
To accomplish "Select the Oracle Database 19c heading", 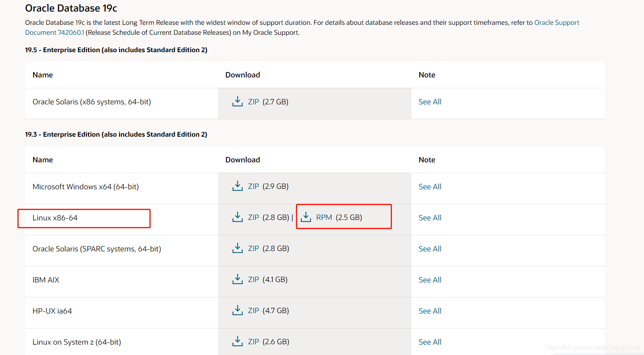I will pos(71,8).
